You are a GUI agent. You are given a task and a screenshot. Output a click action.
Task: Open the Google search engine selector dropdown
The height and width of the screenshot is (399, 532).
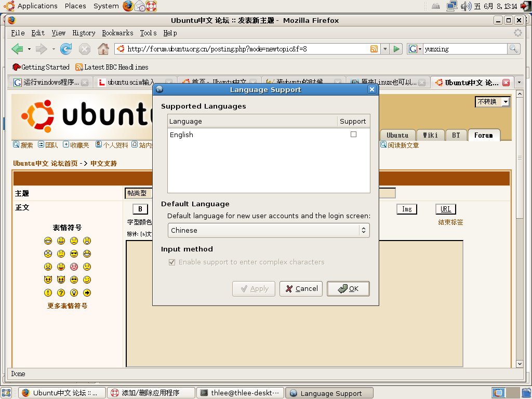(415, 49)
